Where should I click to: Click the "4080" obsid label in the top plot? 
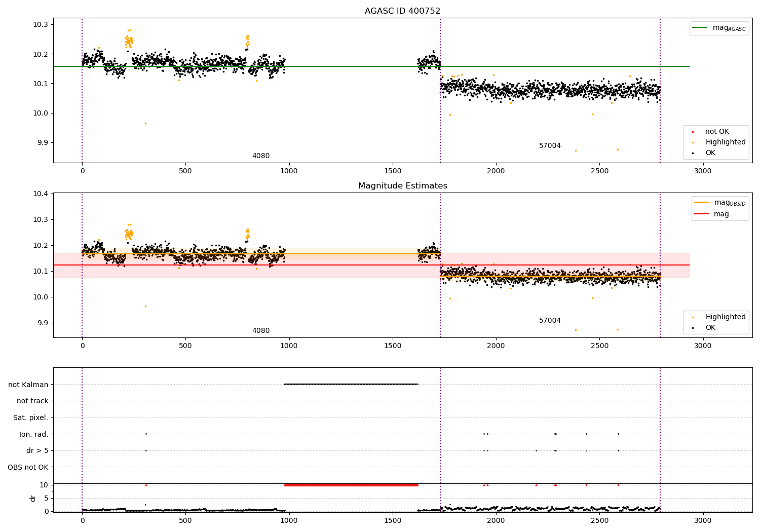coord(261,156)
